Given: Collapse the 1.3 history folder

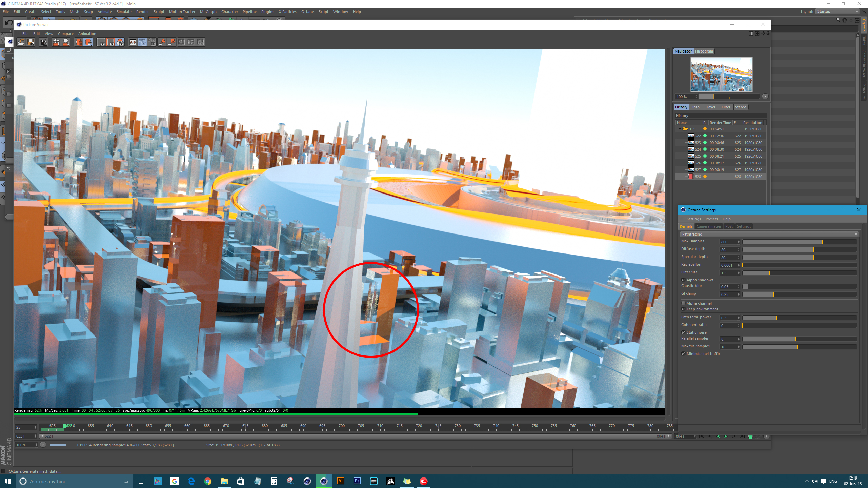Looking at the screenshot, I should click(680, 129).
